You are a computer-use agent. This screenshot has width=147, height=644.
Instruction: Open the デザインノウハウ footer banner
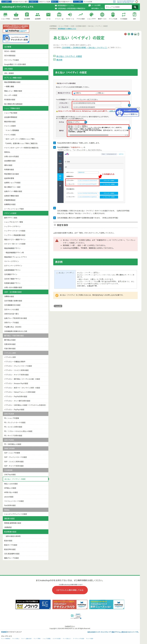tap(70, 604)
